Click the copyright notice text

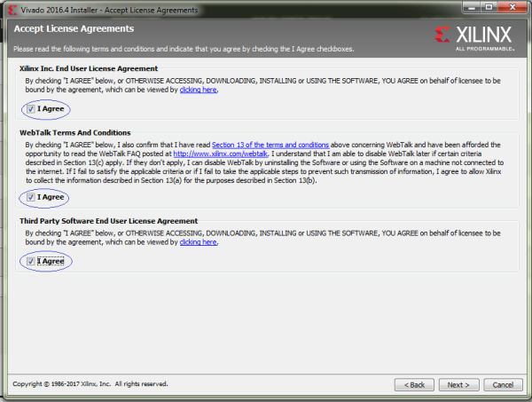[x=90, y=384]
